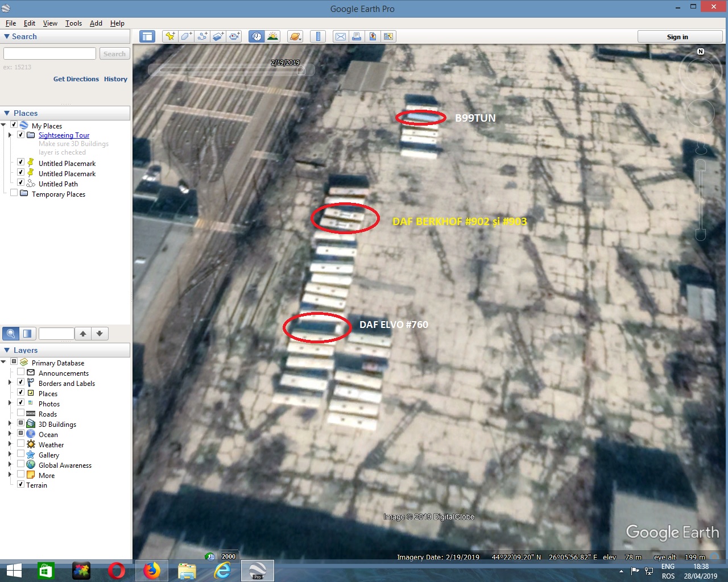Open the Add menu
Image resolution: width=728 pixels, height=582 pixels.
[96, 23]
